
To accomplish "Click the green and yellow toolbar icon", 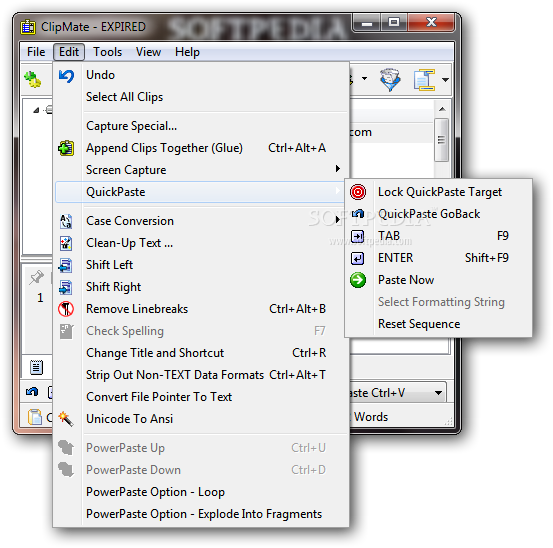I will (x=32, y=79).
